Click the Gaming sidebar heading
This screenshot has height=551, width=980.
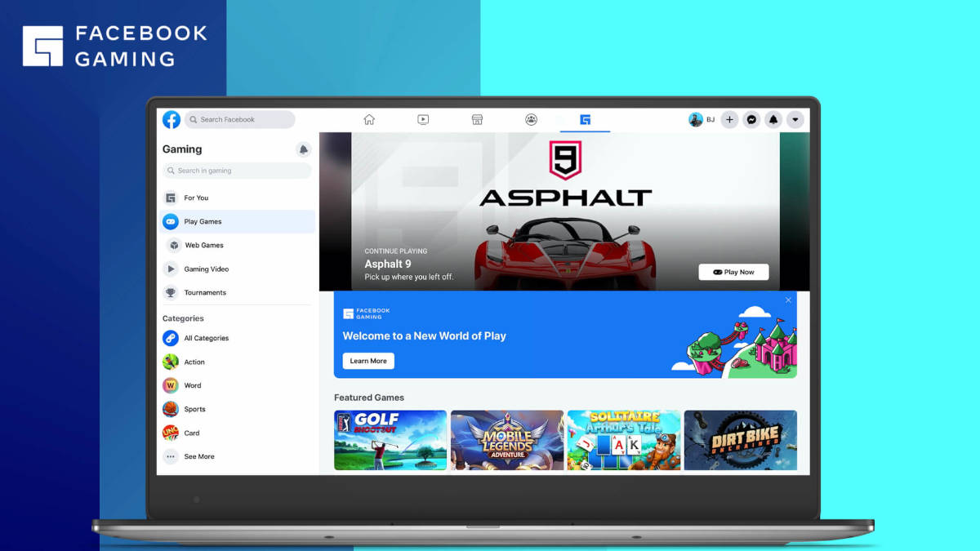coord(182,149)
